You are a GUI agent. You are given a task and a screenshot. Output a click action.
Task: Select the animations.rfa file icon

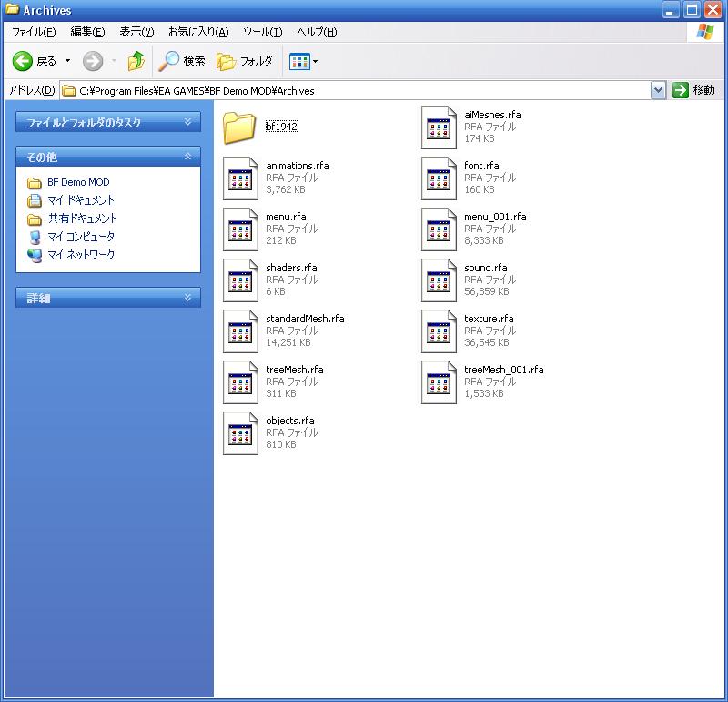tap(240, 178)
